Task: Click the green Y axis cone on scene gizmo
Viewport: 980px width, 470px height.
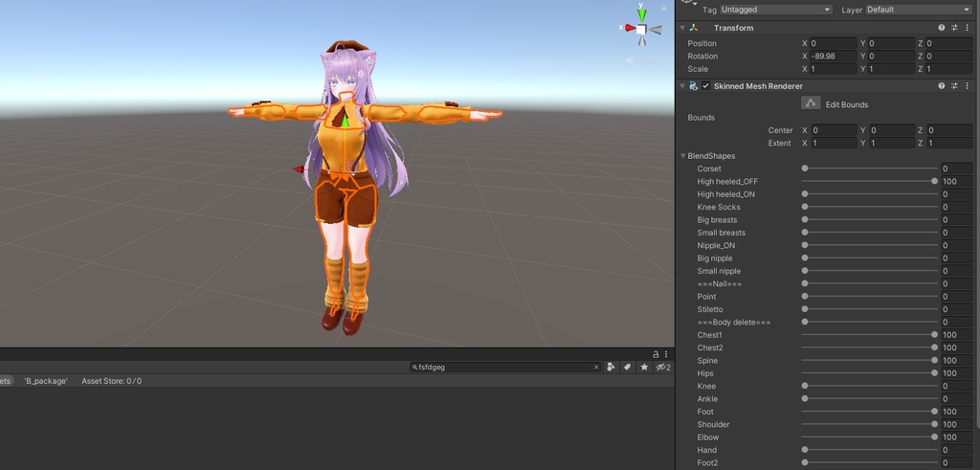Action: [x=641, y=15]
